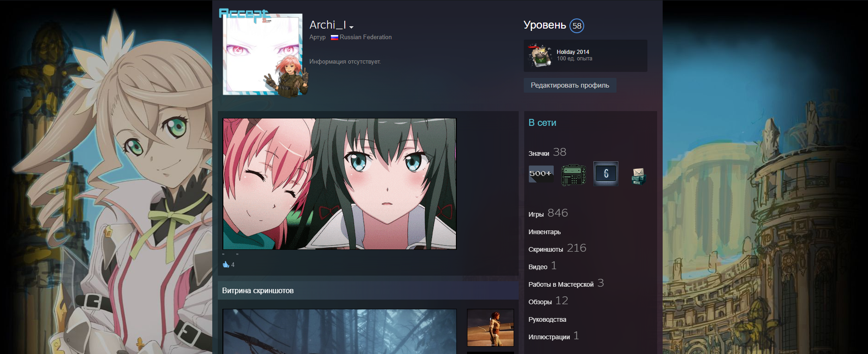Open the Обзоры 12 reviews link
868x354 pixels.
point(548,301)
